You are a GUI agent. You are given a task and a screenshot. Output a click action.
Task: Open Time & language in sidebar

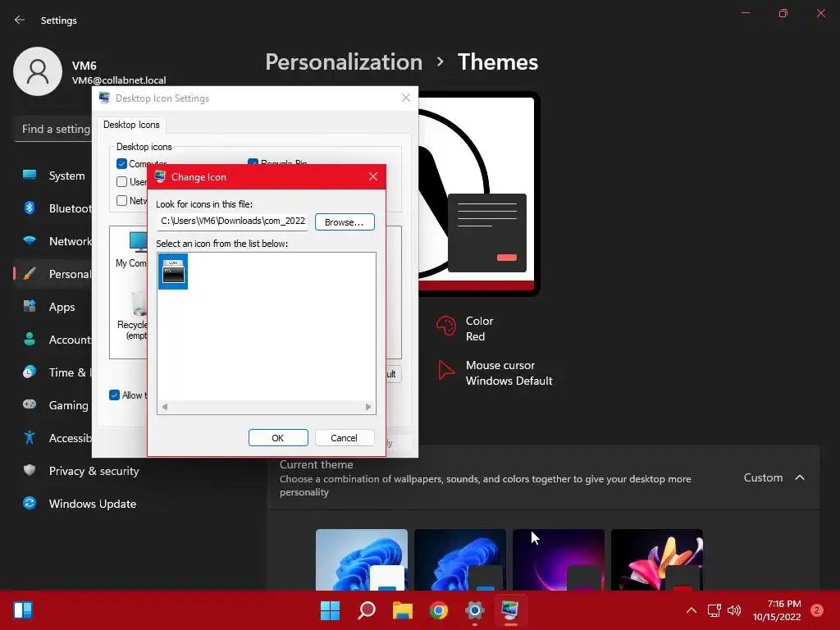[53, 372]
